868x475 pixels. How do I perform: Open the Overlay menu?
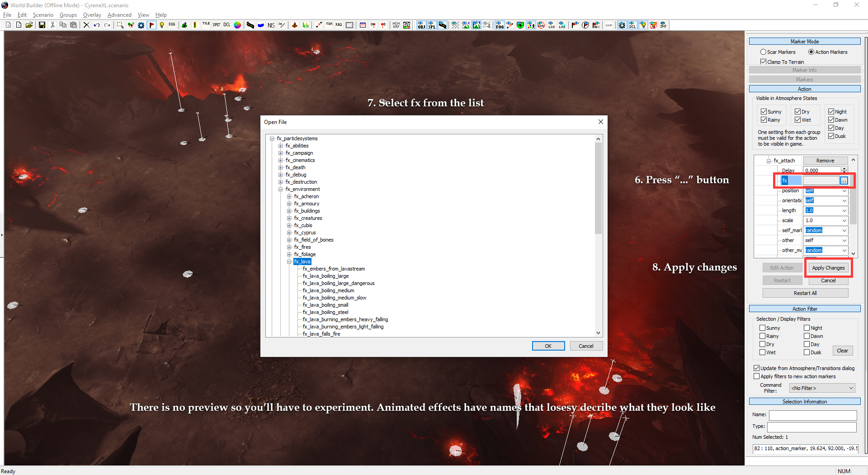coord(92,15)
